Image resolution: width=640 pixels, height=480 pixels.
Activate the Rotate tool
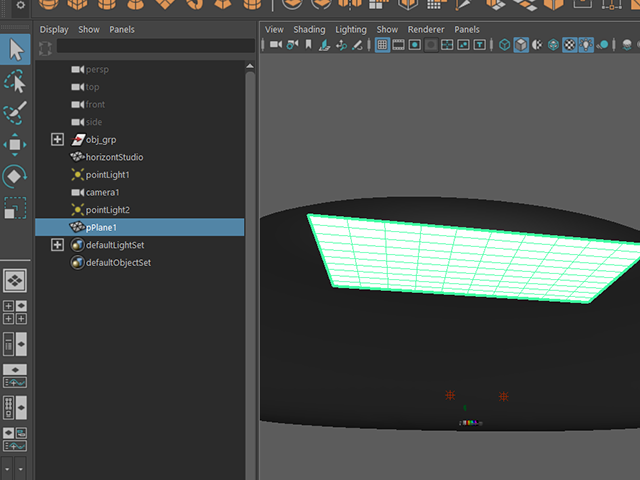15,176
